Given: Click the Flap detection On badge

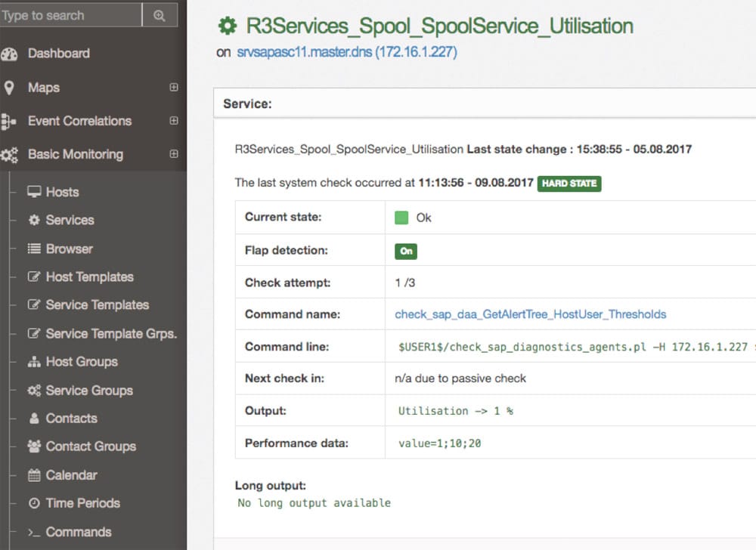Looking at the screenshot, I should pos(406,251).
